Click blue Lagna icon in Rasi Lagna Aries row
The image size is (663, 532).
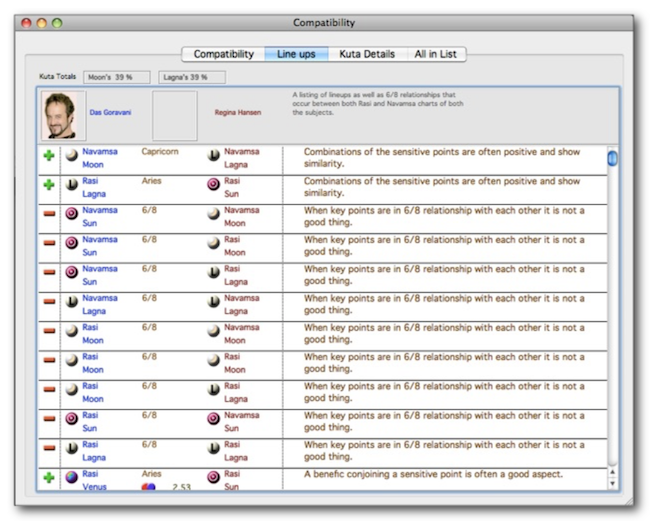click(71, 185)
